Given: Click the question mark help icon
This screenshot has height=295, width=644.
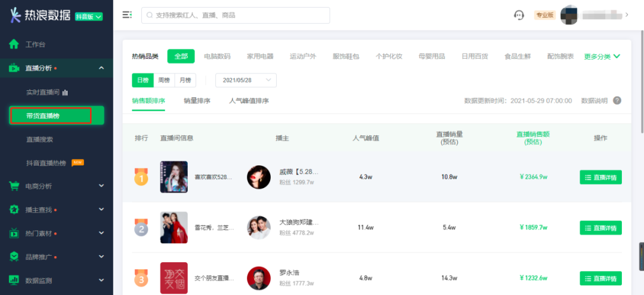Looking at the screenshot, I should [x=617, y=101].
